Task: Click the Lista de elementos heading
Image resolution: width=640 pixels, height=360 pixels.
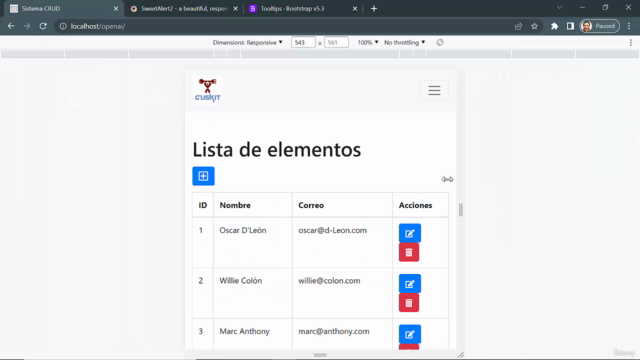Action: [277, 150]
